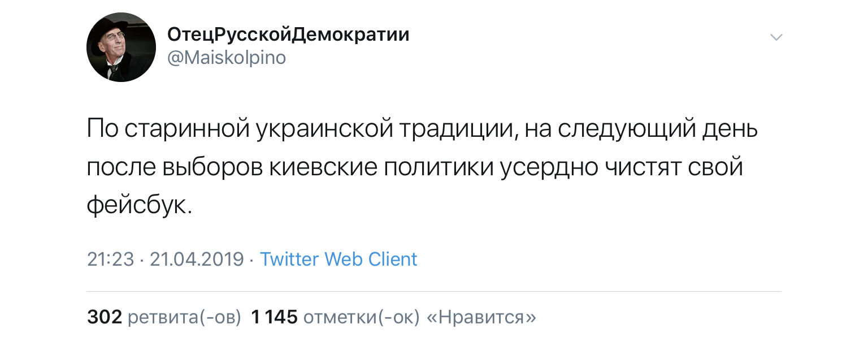Click the «Нравится» word

[x=480, y=317]
